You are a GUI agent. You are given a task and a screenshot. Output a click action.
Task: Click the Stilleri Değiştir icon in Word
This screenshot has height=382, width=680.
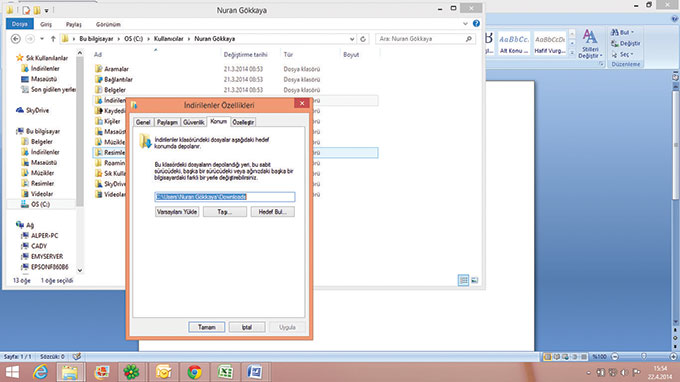click(x=590, y=43)
